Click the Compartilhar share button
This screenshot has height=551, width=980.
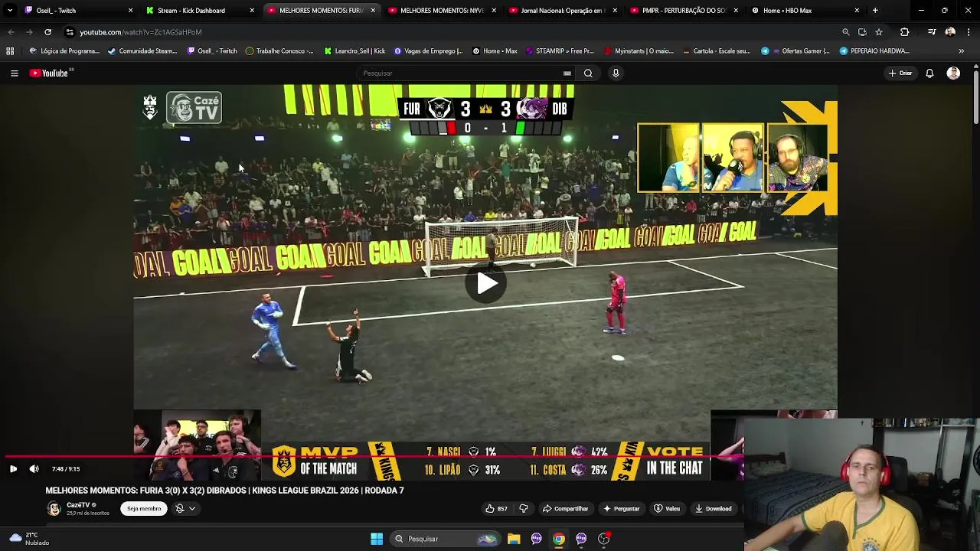[x=565, y=509]
